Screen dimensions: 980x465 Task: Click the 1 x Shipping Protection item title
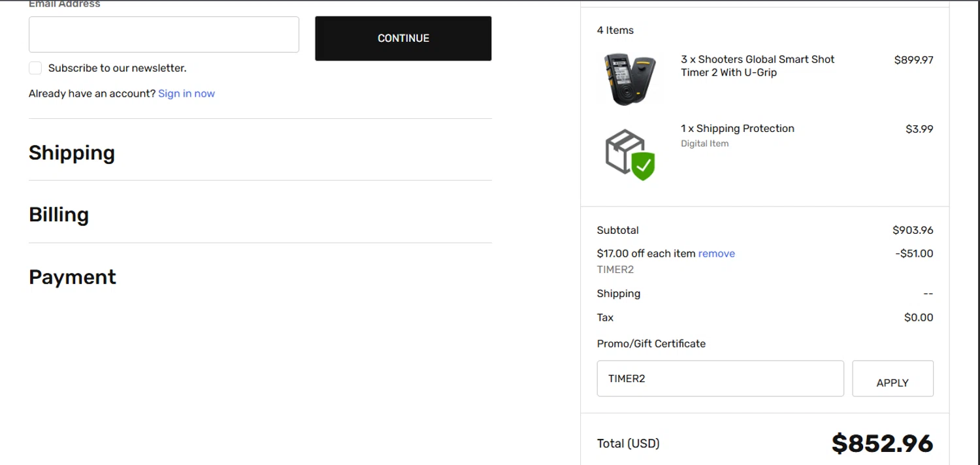coord(738,129)
